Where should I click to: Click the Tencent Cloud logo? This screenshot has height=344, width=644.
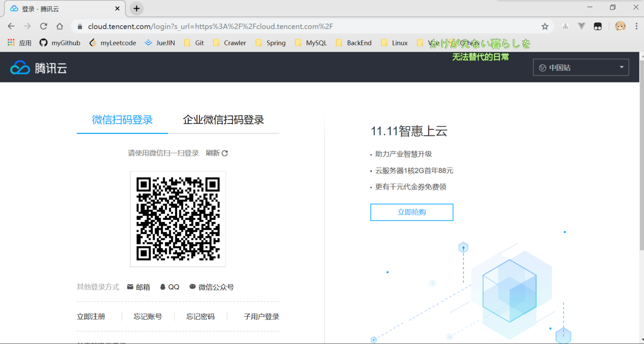[x=39, y=67]
